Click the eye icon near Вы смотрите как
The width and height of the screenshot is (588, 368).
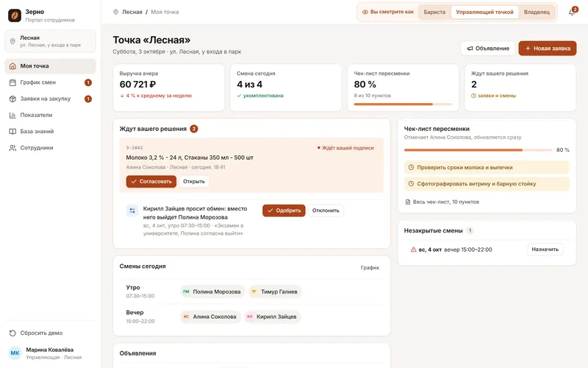pyautogui.click(x=365, y=12)
